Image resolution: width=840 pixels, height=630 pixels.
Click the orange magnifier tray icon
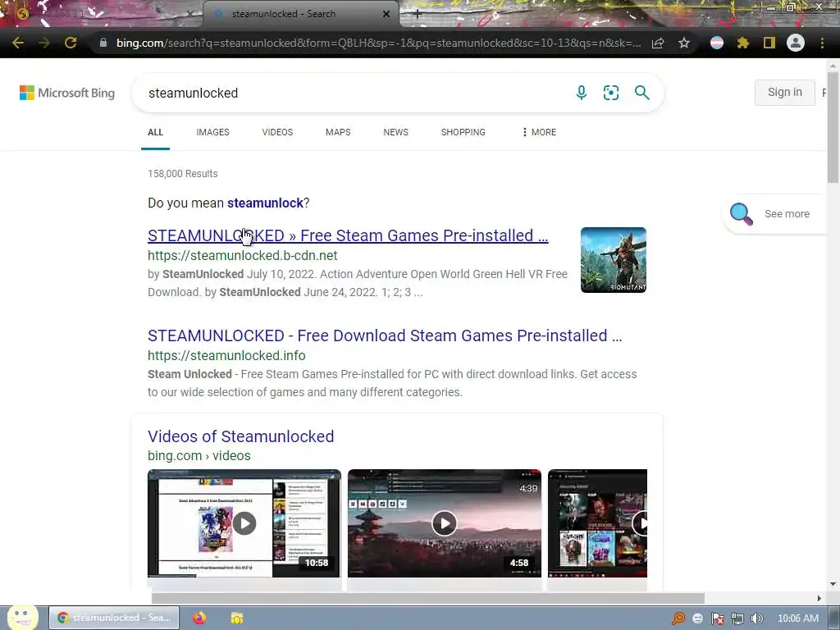point(678,619)
